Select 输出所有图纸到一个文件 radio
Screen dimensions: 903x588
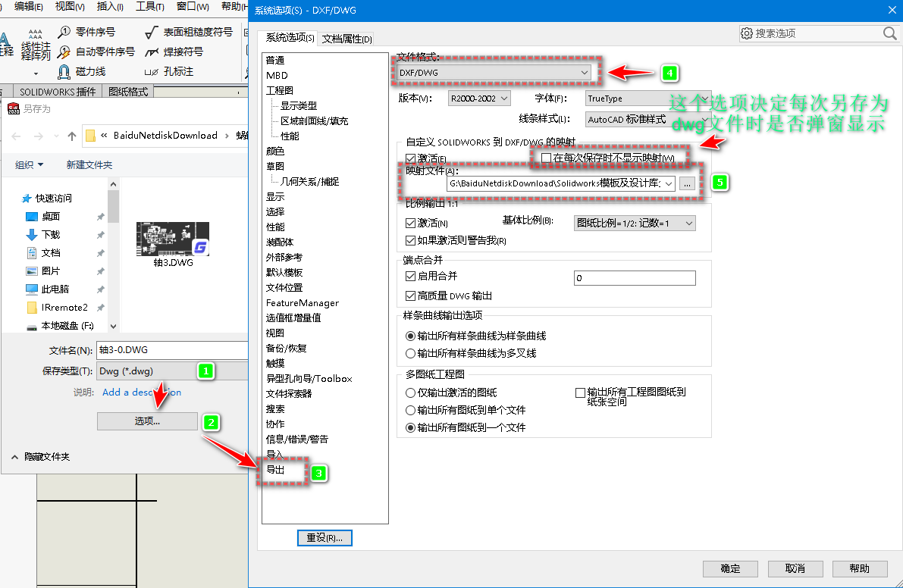click(411, 427)
